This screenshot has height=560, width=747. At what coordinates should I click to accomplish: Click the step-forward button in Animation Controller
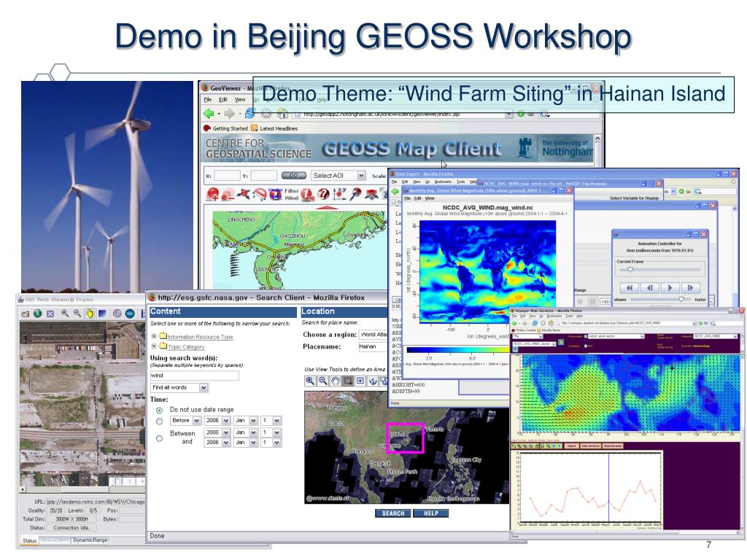691,287
